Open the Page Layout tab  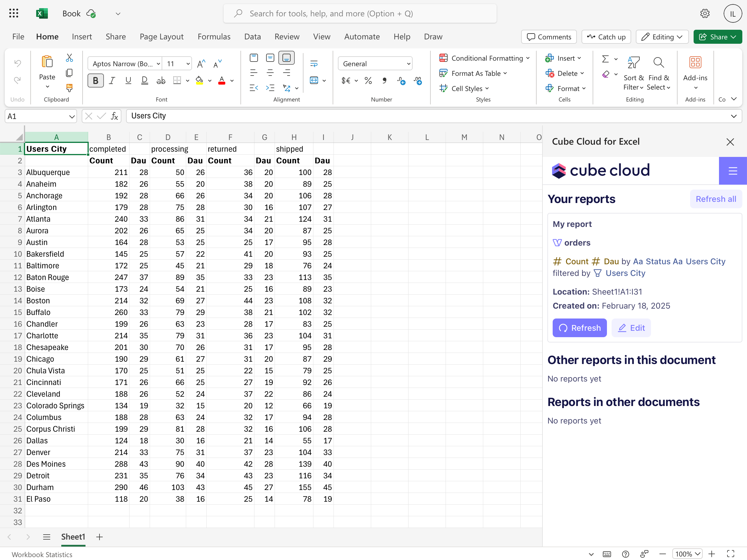click(161, 36)
